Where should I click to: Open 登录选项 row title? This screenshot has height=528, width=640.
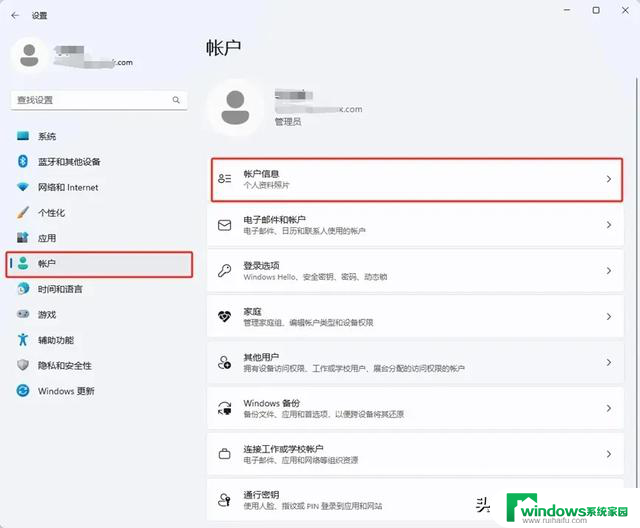[261, 266]
